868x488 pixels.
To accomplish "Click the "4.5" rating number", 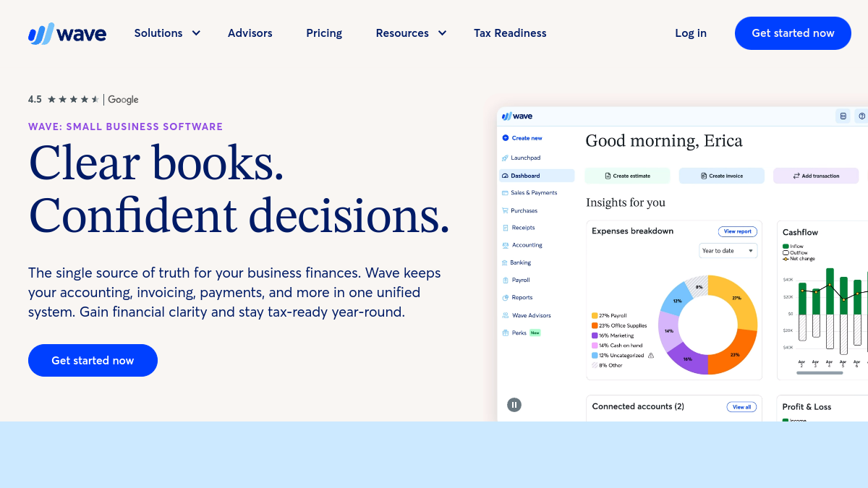I will (x=35, y=100).
